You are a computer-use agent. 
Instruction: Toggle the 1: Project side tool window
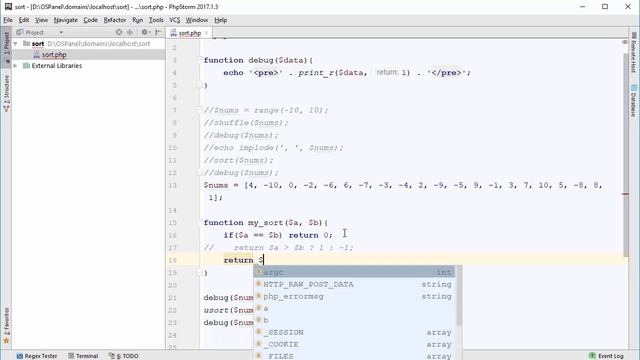(x=6, y=46)
